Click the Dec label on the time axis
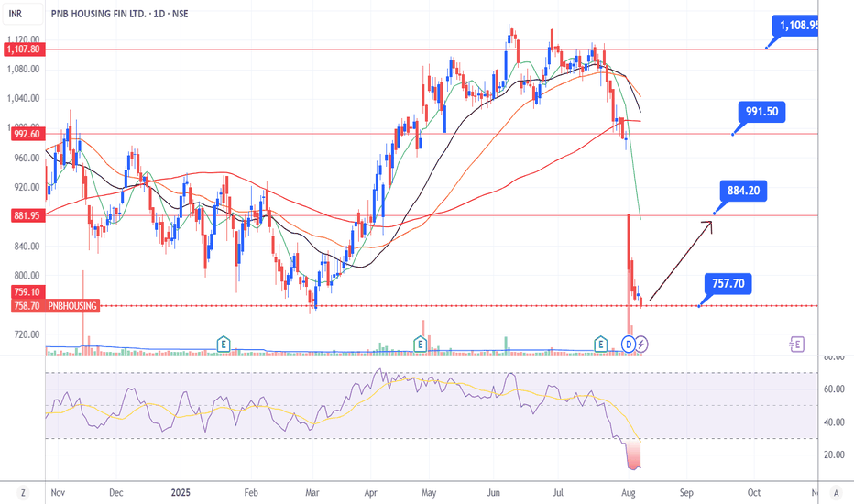The width and height of the screenshot is (854, 504). tap(116, 493)
